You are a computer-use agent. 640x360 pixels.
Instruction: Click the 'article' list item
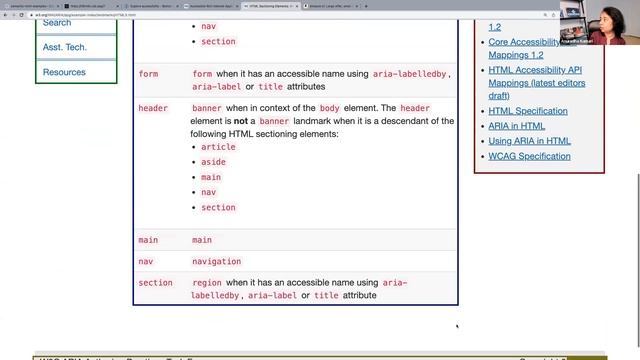tap(218, 147)
